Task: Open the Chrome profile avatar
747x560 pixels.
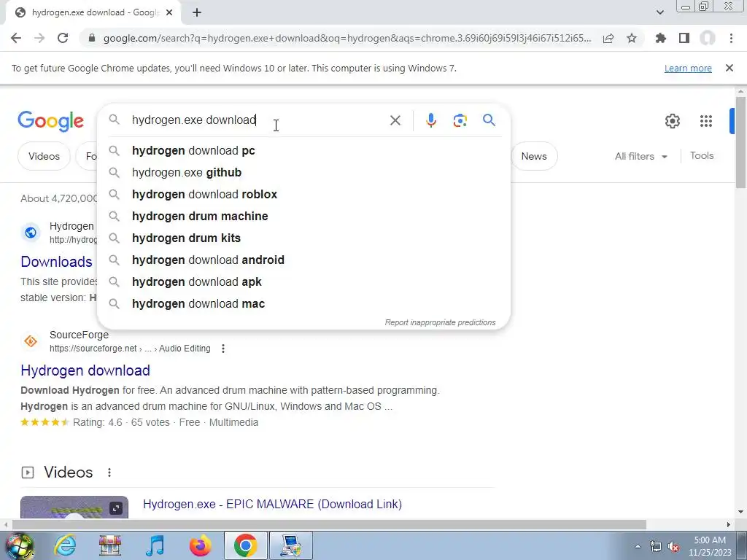Action: 708,38
